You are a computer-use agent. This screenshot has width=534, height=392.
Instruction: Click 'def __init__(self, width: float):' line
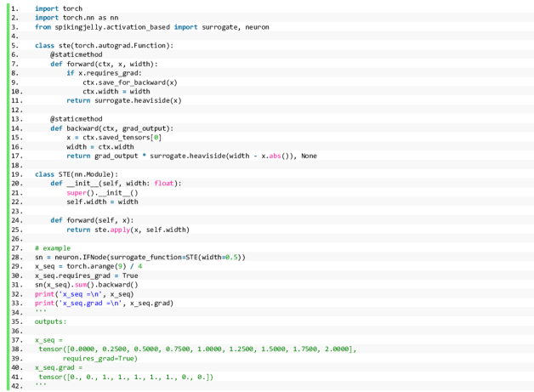click(116, 184)
